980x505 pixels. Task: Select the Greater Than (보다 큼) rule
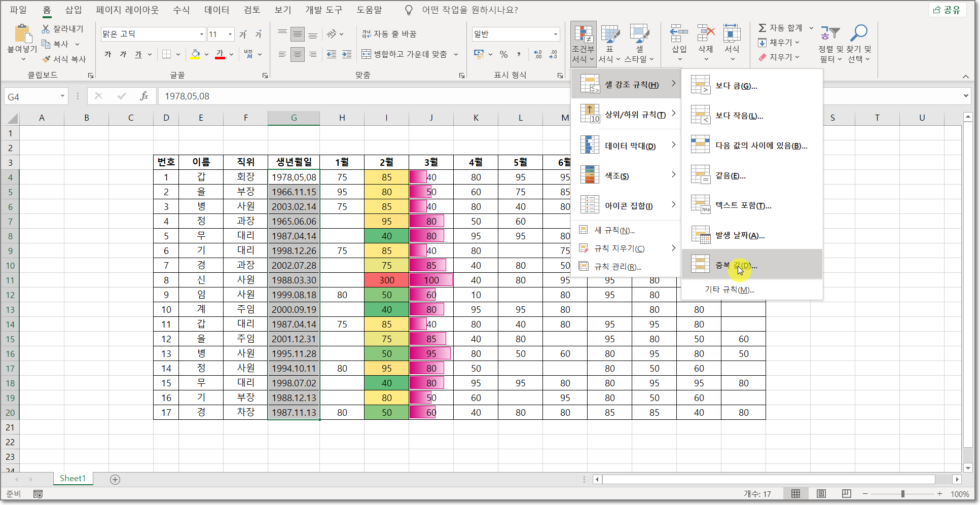(x=752, y=86)
